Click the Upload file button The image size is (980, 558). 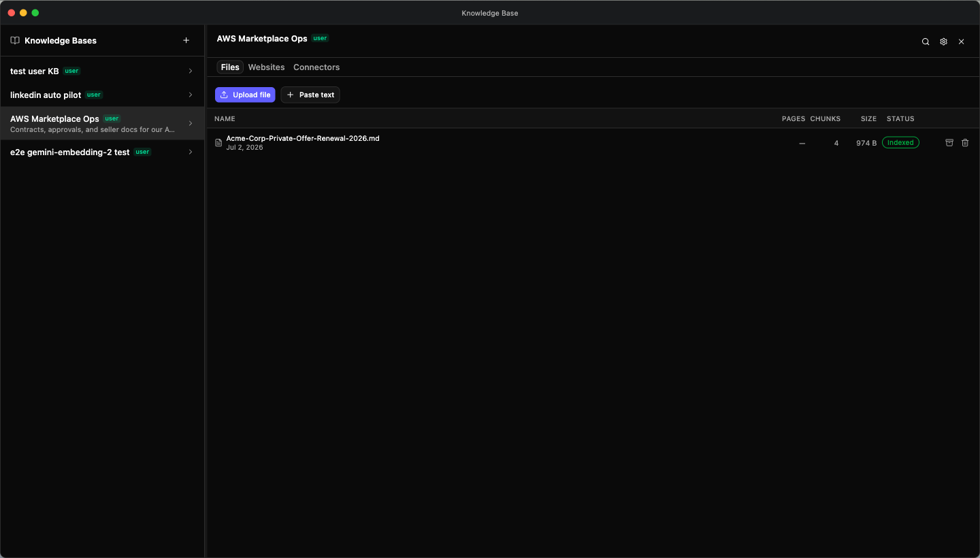click(x=245, y=95)
